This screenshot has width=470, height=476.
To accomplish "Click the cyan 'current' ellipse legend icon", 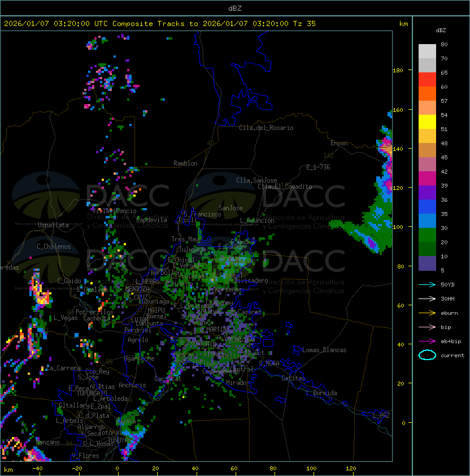I will click(x=427, y=355).
